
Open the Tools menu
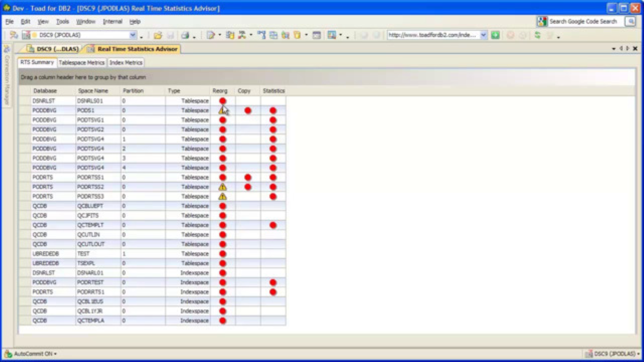[62, 22]
